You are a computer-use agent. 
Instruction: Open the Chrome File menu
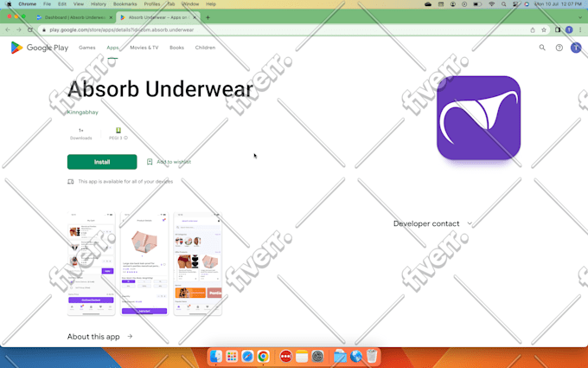[x=47, y=4]
